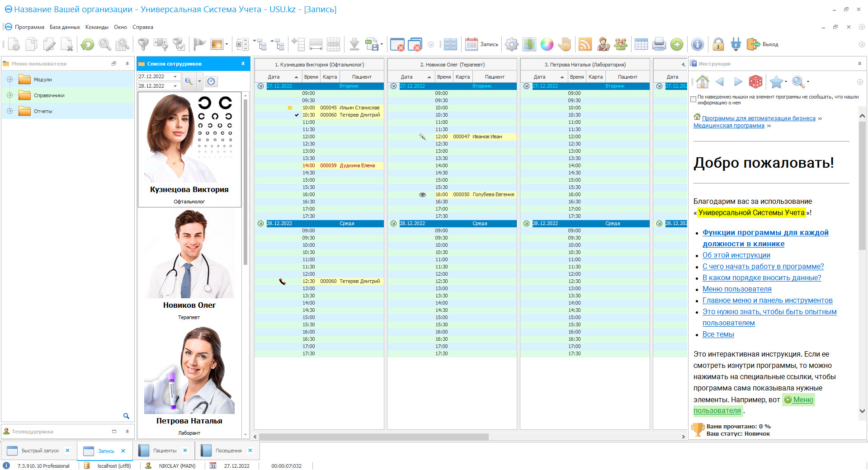Open the Запись calendar toolbar button
The image size is (868, 470).
tap(481, 44)
